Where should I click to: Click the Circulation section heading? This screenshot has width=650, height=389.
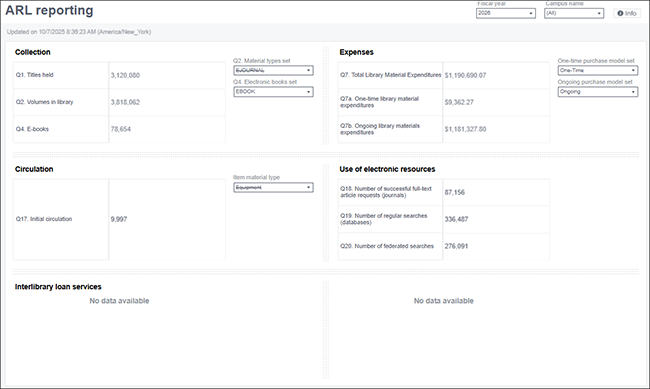click(x=34, y=169)
